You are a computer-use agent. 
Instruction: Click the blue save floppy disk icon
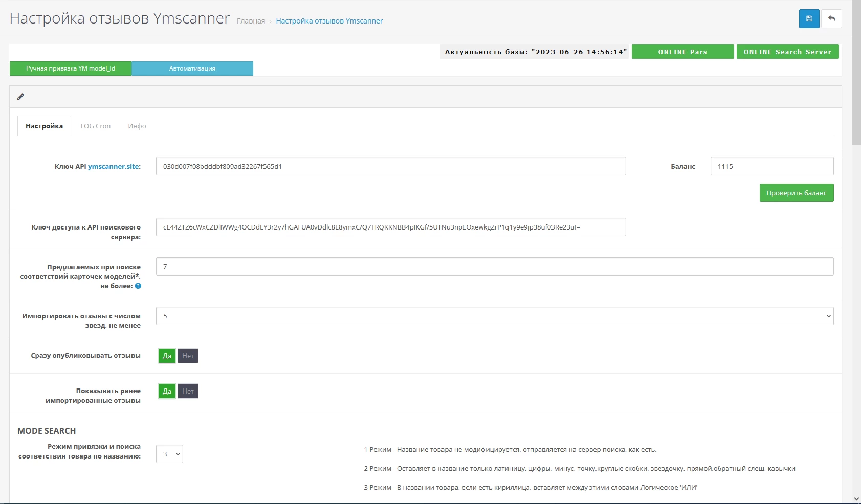(x=809, y=19)
